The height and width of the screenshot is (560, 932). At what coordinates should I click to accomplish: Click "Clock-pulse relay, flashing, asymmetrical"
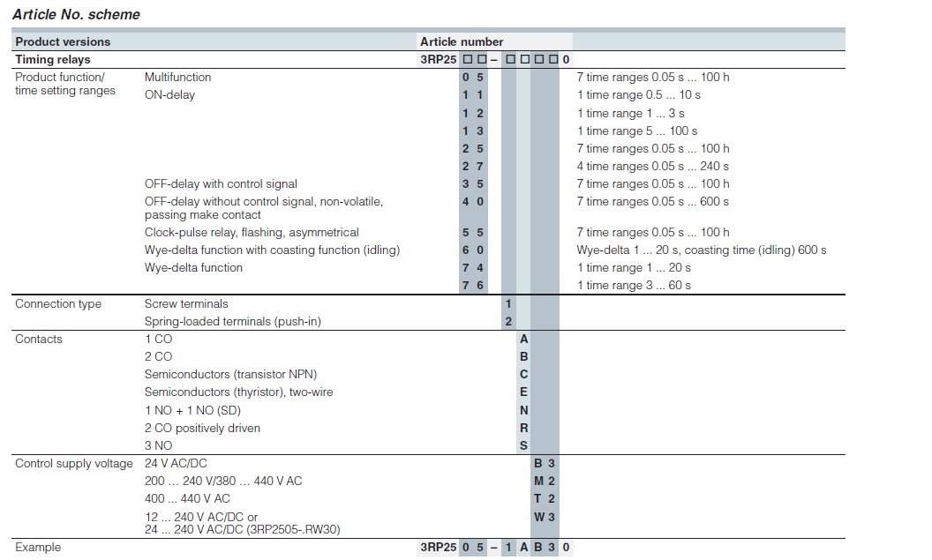click(252, 232)
